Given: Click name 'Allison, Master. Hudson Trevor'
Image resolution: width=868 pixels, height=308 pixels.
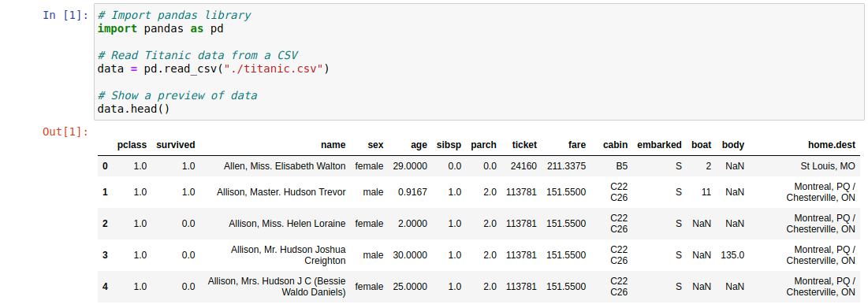Looking at the screenshot, I should coord(281,192).
